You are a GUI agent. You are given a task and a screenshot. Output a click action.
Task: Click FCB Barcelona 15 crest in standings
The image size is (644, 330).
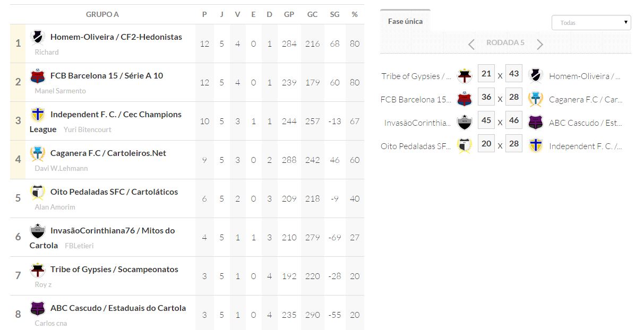37,76
